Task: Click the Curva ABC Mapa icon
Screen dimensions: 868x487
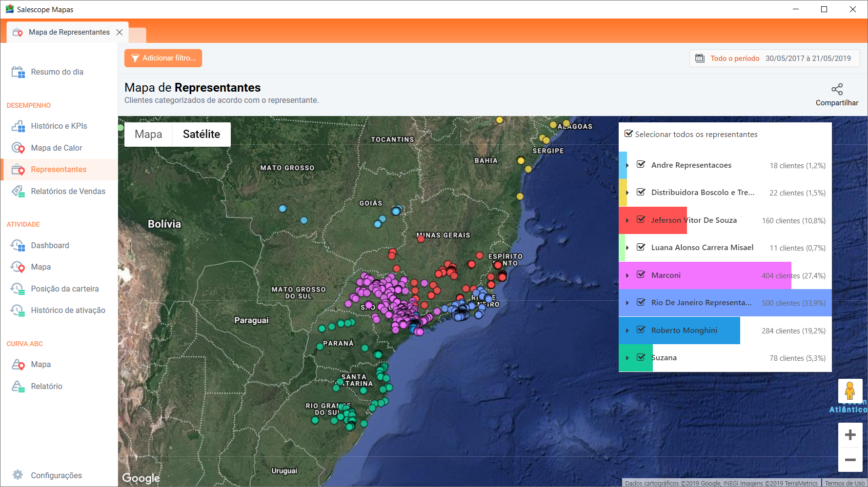Action: pos(18,364)
